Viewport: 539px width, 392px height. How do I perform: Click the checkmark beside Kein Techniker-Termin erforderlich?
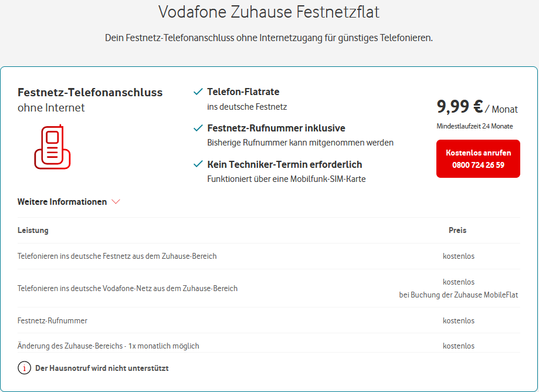coord(198,164)
